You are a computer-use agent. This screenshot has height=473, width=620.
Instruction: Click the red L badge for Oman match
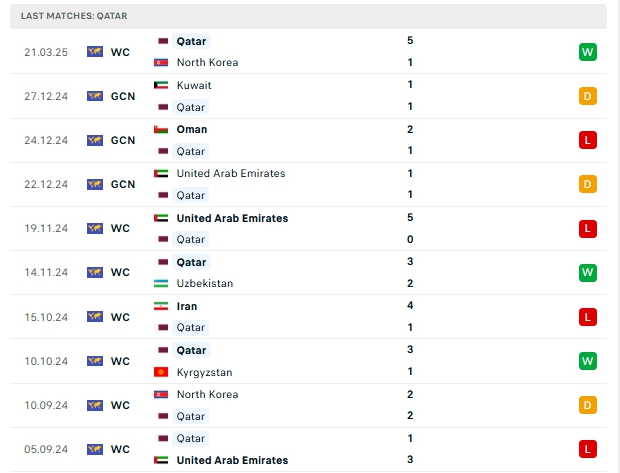[x=588, y=140]
